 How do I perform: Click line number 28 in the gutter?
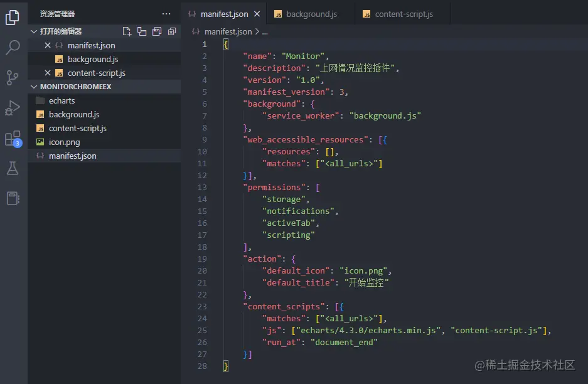(x=202, y=366)
